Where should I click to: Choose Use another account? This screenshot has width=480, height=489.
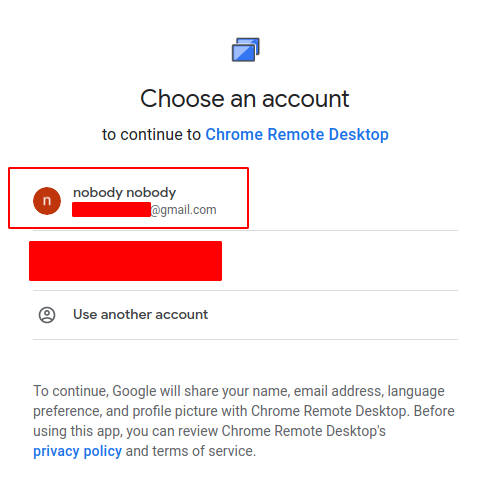click(245, 315)
